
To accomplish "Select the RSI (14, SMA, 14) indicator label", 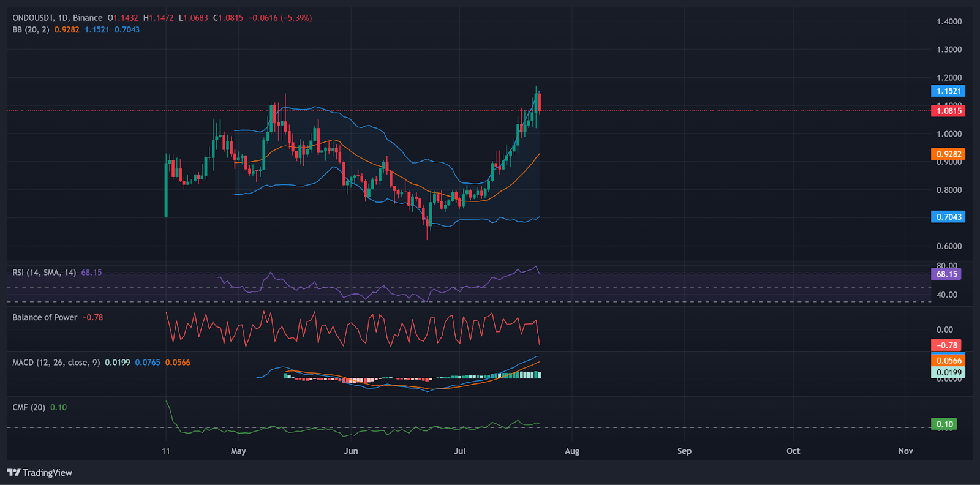I will pyautogui.click(x=44, y=272).
